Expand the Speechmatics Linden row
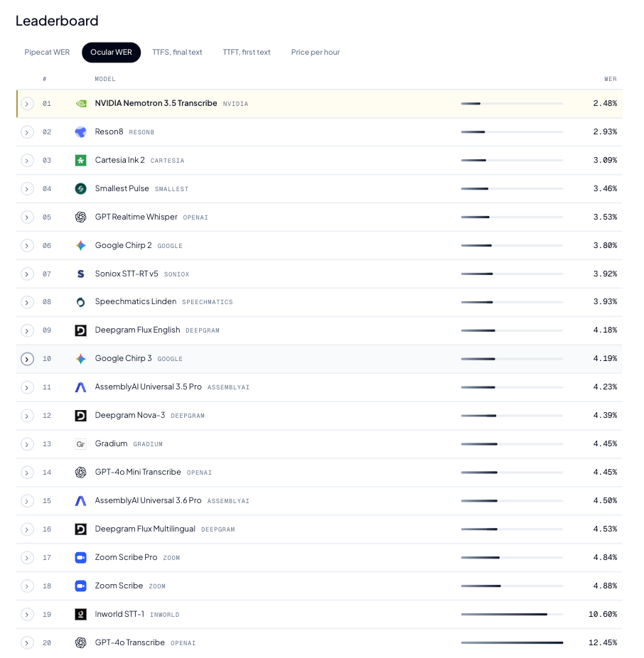Image resolution: width=644 pixels, height=658 pixels. click(27, 302)
